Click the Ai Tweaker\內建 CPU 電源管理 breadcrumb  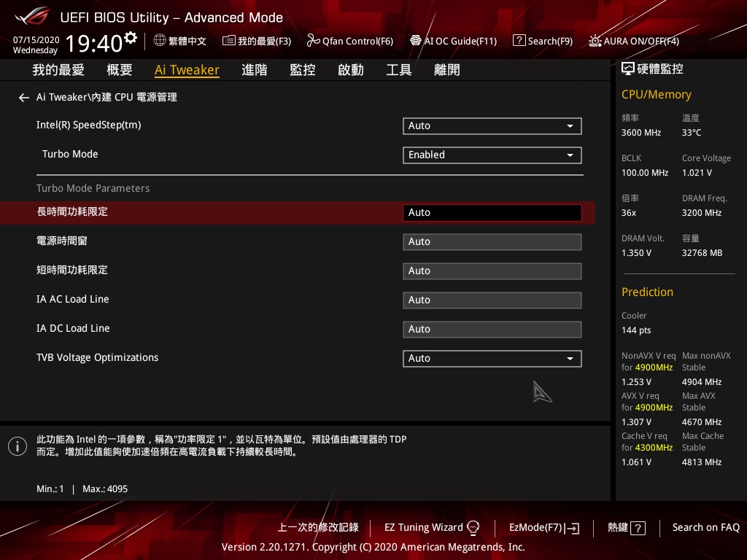point(107,97)
